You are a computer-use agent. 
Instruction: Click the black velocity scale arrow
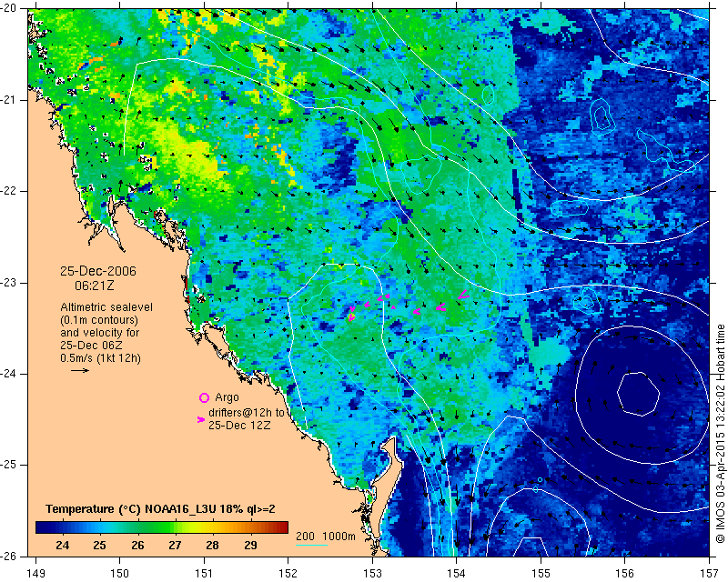click(80, 370)
